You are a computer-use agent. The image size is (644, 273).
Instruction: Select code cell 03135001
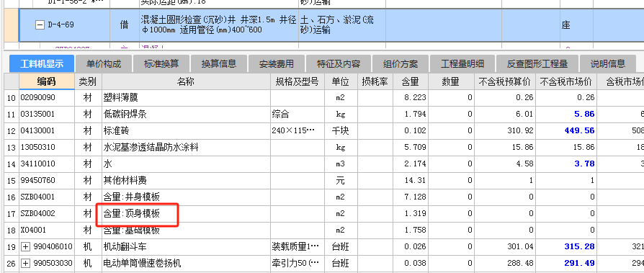click(46, 114)
